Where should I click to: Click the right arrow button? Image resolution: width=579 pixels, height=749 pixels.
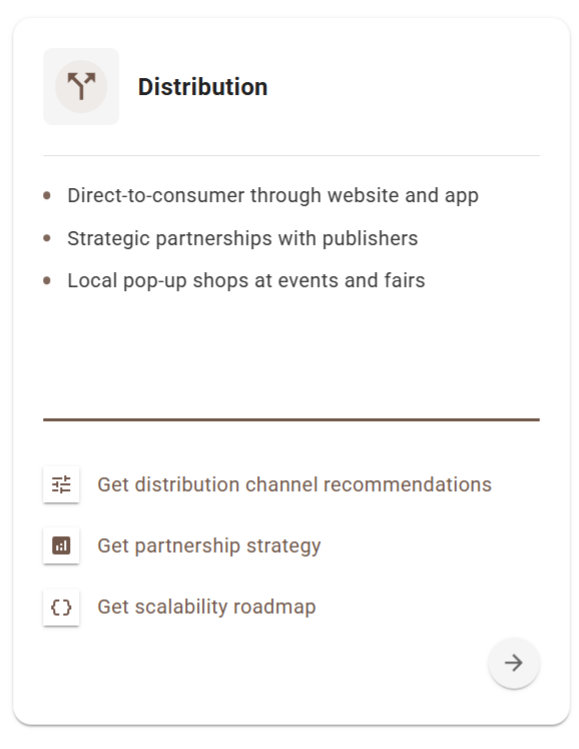click(x=514, y=663)
